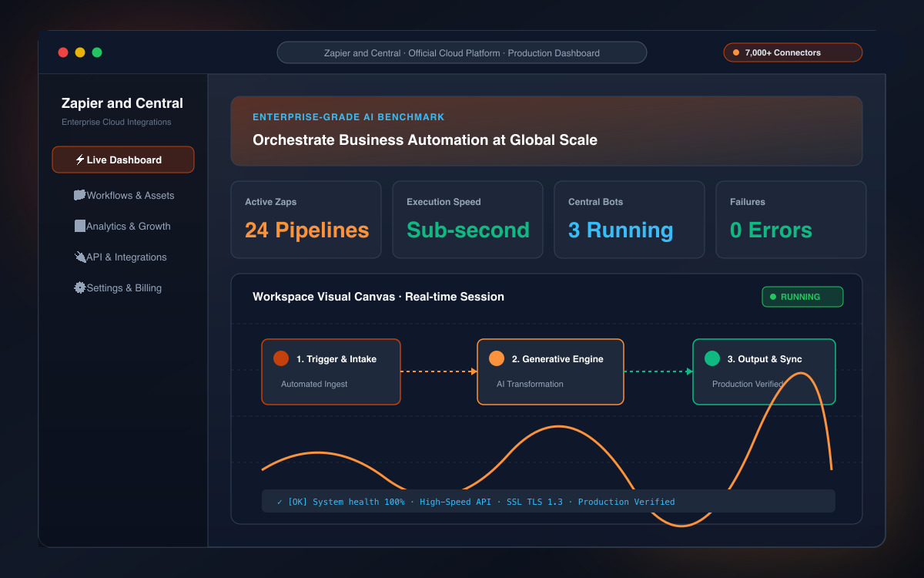Click the "Orchestrate Business Automation at Global Scale" headline

coord(425,140)
